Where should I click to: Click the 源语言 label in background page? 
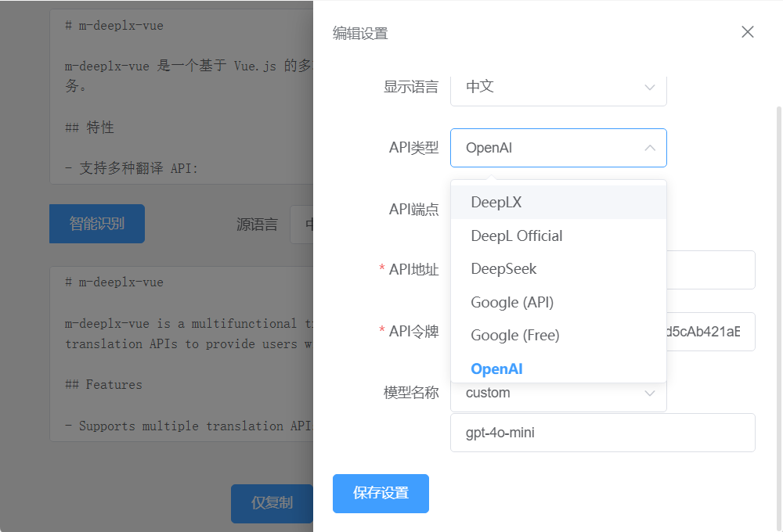click(x=257, y=224)
